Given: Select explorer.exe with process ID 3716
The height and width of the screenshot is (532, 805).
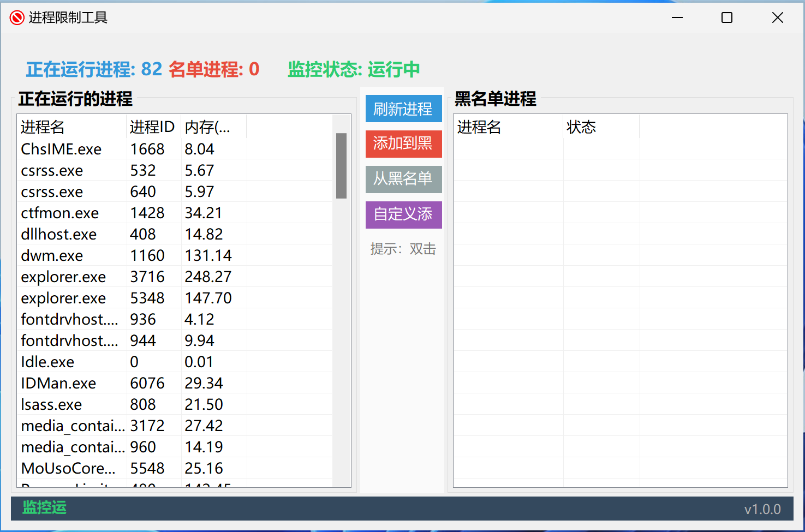Looking at the screenshot, I should tap(175, 277).
